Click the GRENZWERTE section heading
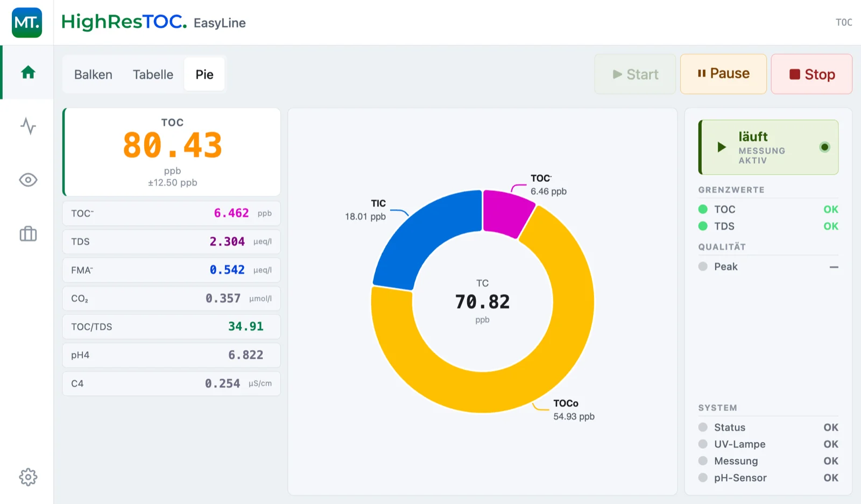Viewport: 861px width, 504px height. (731, 190)
